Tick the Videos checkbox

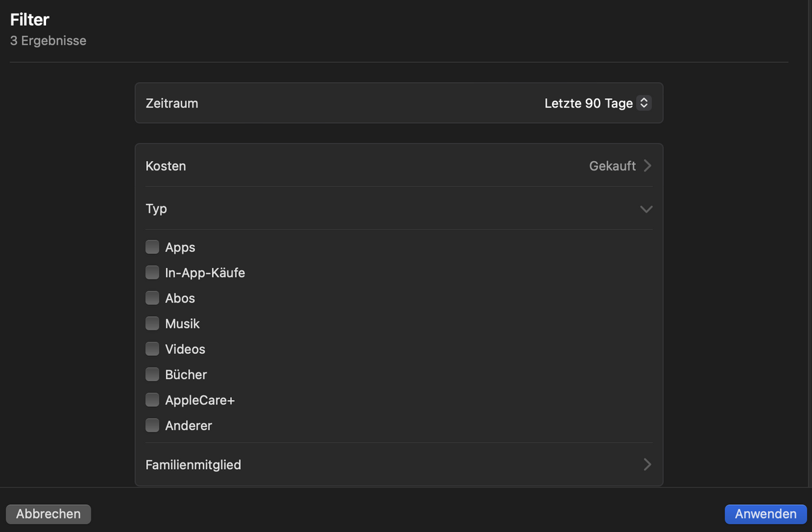(152, 349)
